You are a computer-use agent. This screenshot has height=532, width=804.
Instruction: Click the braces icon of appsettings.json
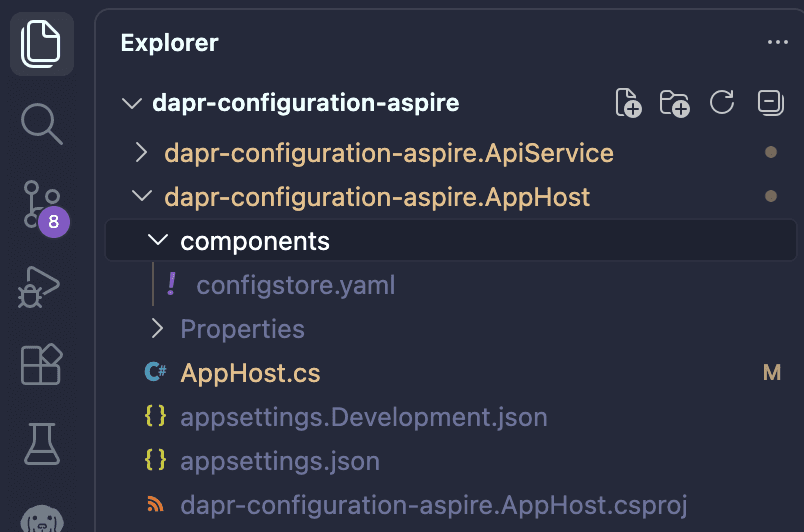click(x=155, y=460)
